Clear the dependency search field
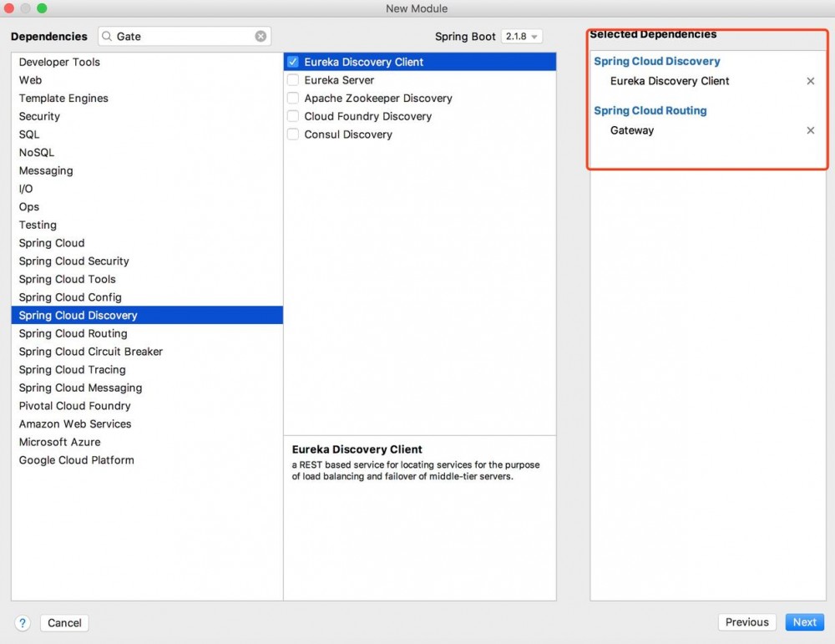The height and width of the screenshot is (644, 835). [261, 36]
